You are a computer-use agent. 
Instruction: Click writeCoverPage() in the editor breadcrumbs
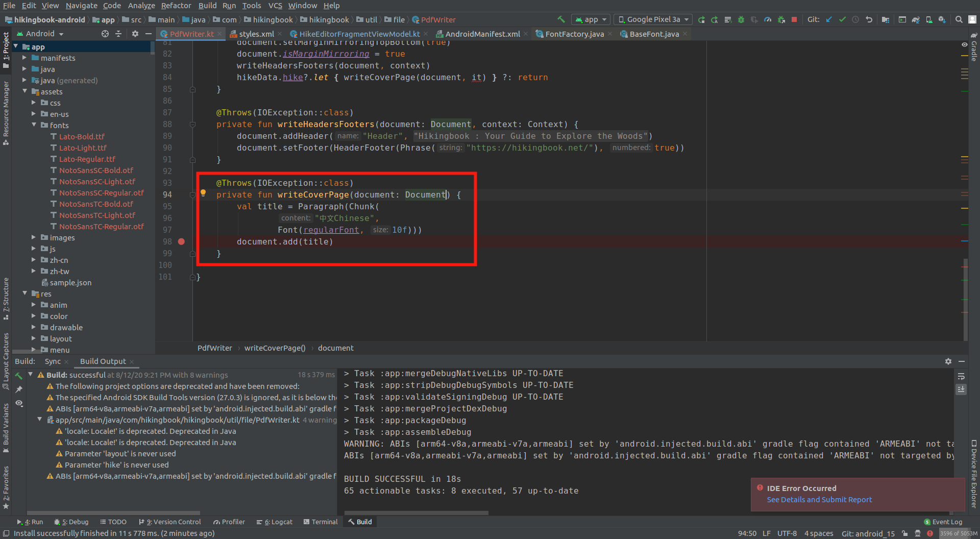275,348
